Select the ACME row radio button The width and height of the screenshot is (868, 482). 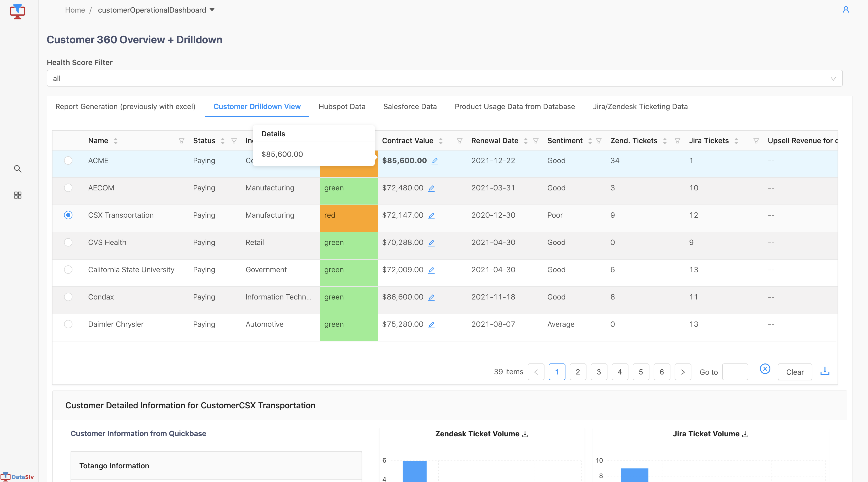coord(68,161)
